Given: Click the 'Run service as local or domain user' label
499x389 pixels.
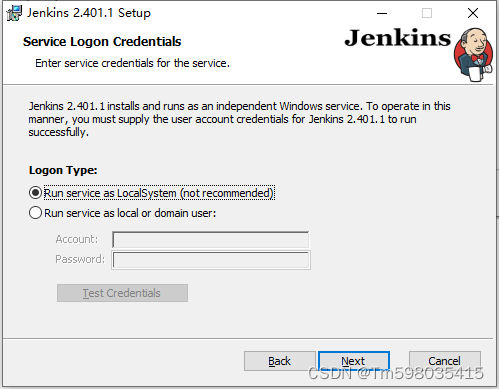Looking at the screenshot, I should [x=130, y=213].
